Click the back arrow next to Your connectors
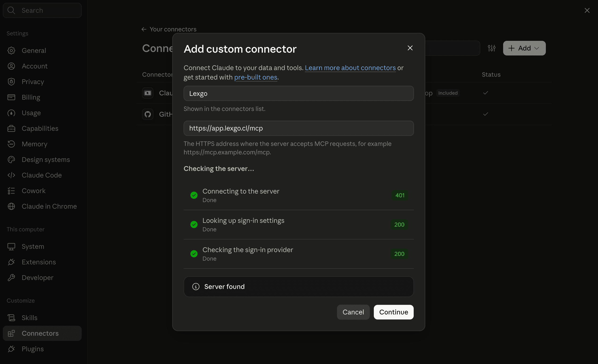The height and width of the screenshot is (364, 598). coord(144,29)
